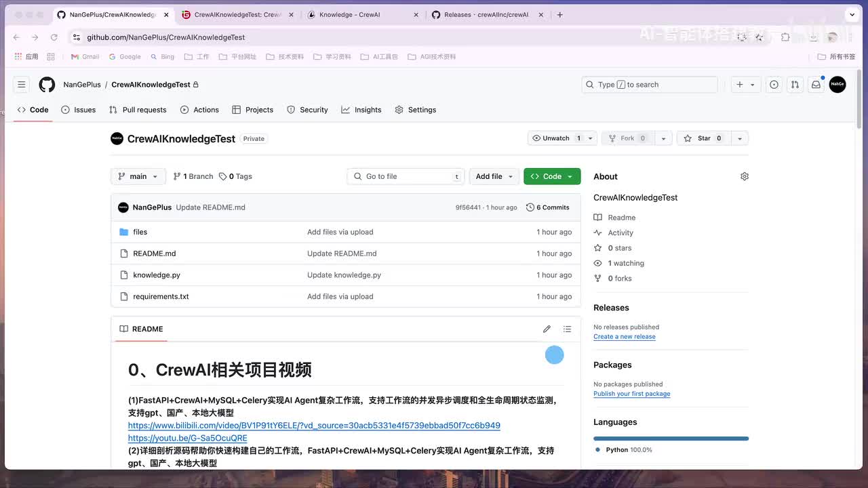
Task: Reload the page with browser refresh button
Action: pos(54,37)
